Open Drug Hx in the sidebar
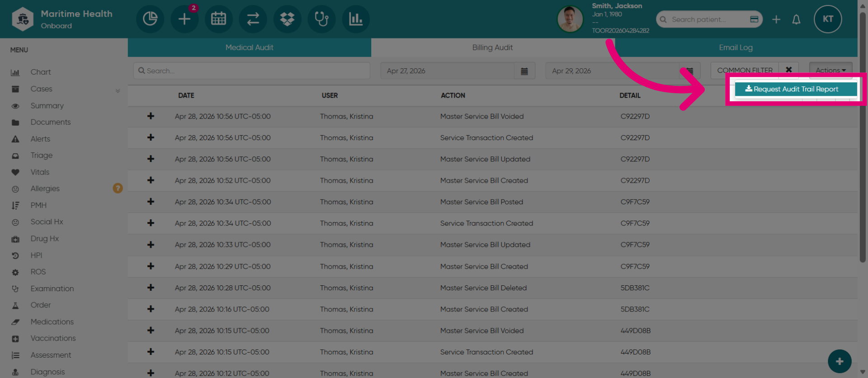The width and height of the screenshot is (868, 378). pos(45,239)
